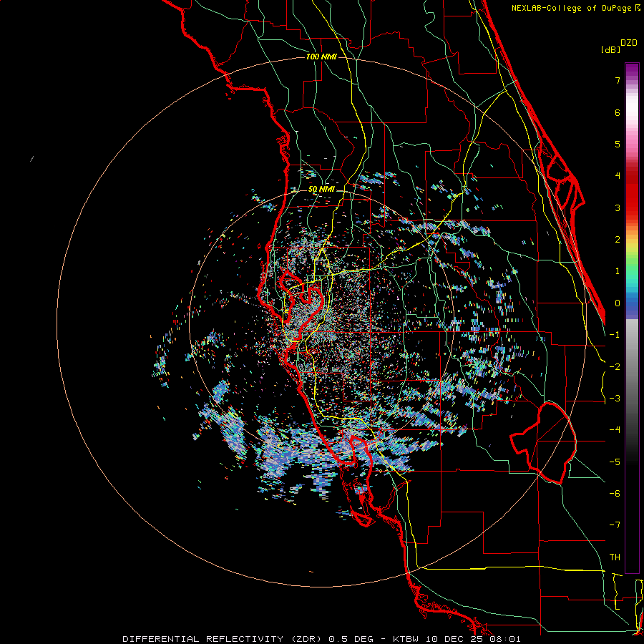
Task: Select the KTBW station identifier
Action: point(406,639)
